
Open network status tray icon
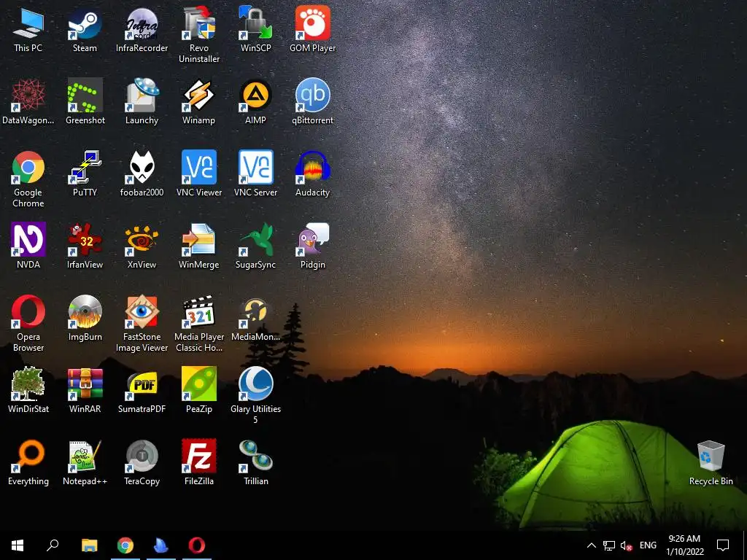[x=609, y=545]
